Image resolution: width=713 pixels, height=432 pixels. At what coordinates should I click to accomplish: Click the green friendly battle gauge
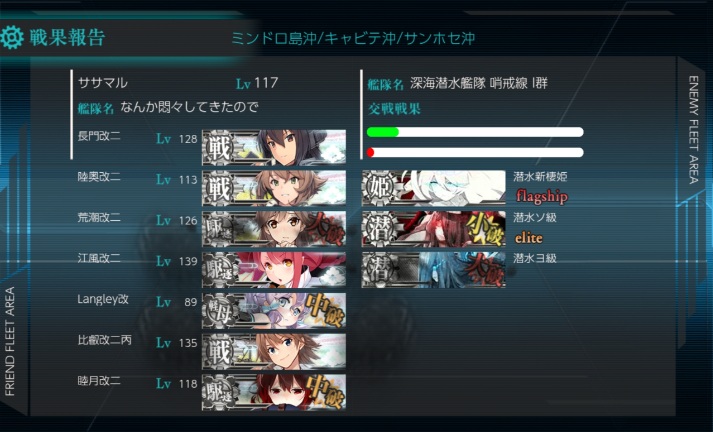click(x=475, y=132)
